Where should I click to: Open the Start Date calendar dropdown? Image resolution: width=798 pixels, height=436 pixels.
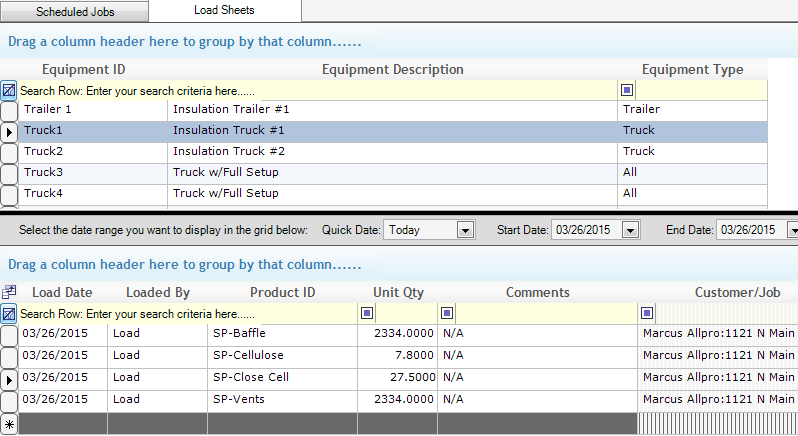coord(630,230)
